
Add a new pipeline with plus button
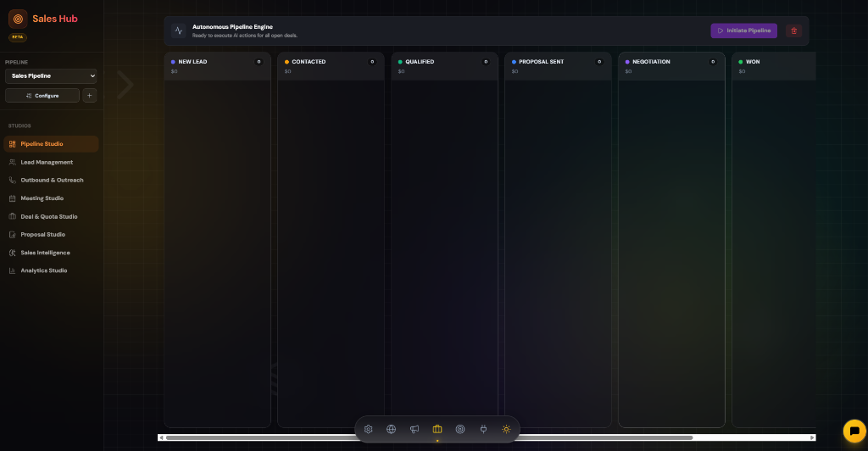point(90,96)
